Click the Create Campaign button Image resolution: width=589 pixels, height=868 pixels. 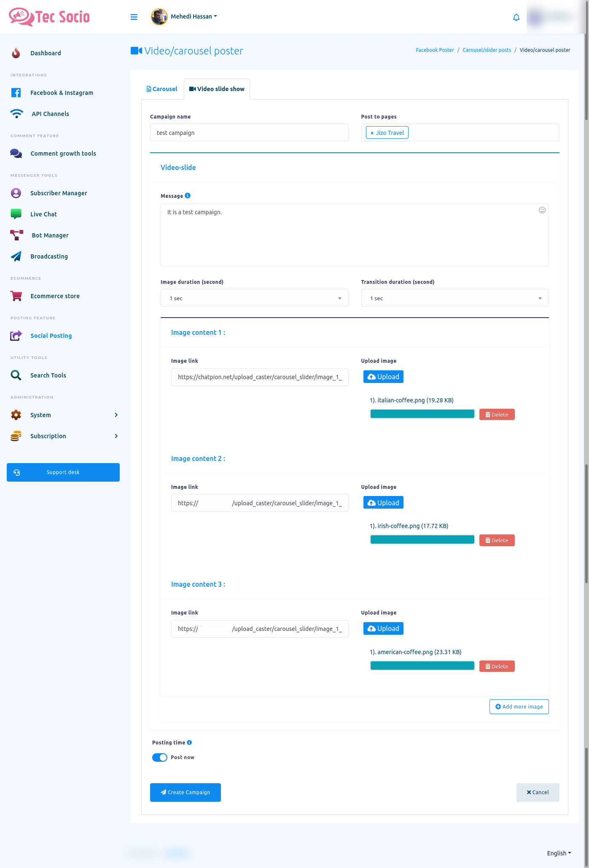click(x=185, y=793)
